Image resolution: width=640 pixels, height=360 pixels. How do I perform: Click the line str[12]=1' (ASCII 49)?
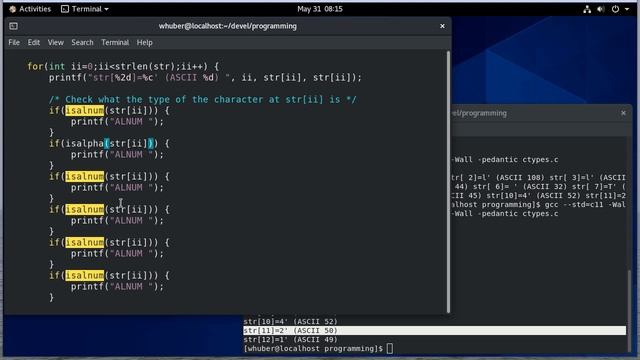point(291,340)
